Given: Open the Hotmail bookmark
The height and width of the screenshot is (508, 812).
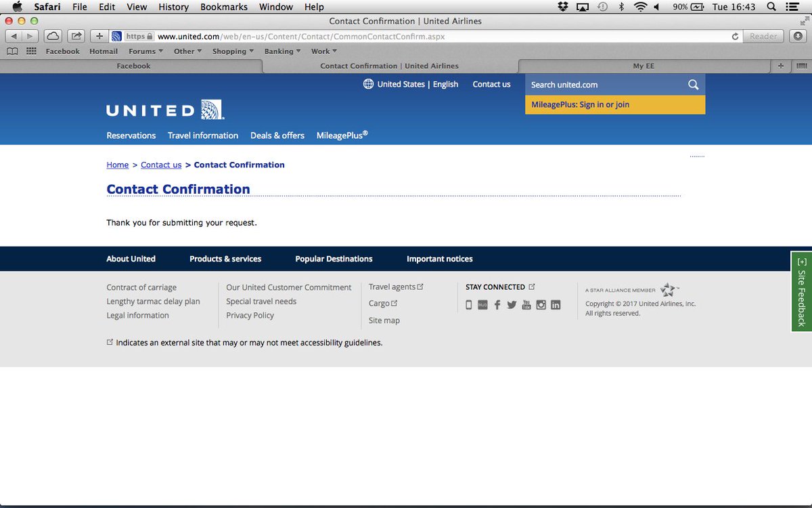Looking at the screenshot, I should [x=104, y=51].
